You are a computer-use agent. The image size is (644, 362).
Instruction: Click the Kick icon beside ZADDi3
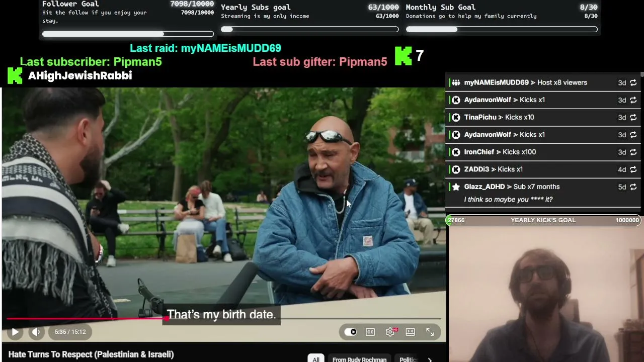pos(456,169)
